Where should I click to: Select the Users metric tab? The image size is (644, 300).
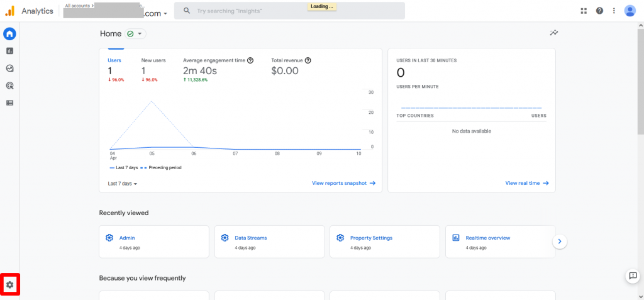[116, 69]
